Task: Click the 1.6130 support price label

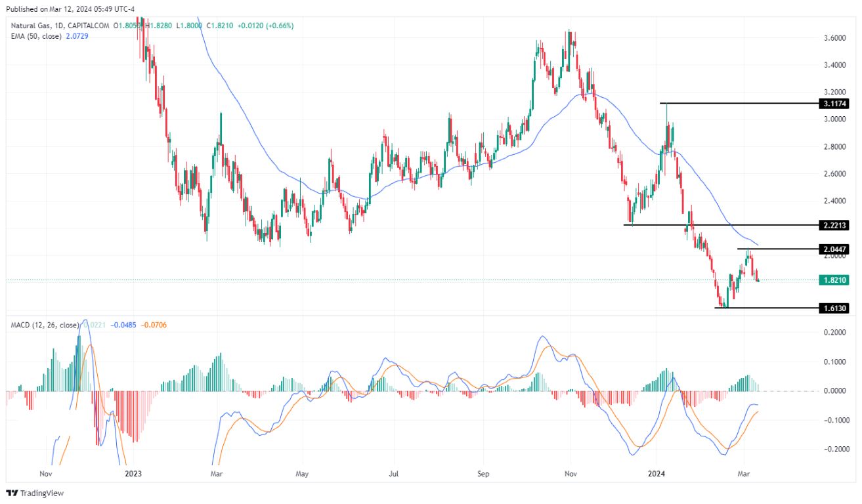Action: pyautogui.click(x=833, y=307)
